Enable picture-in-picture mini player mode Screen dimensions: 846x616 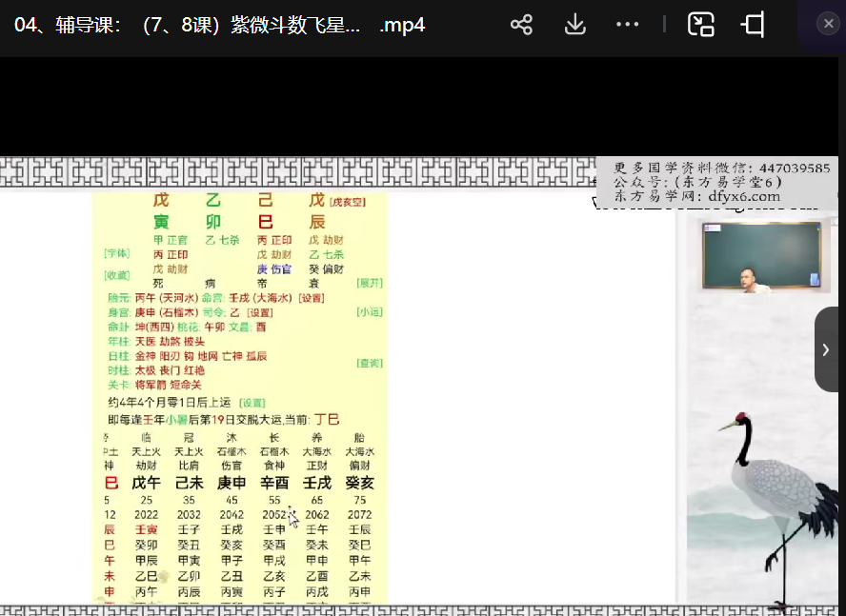click(x=701, y=25)
